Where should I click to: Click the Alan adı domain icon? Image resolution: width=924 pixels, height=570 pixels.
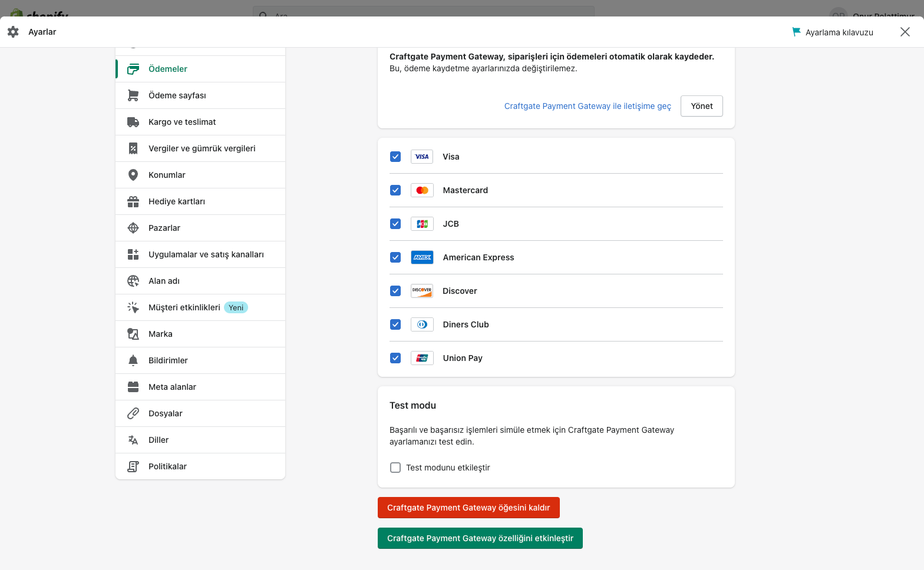[x=133, y=281]
